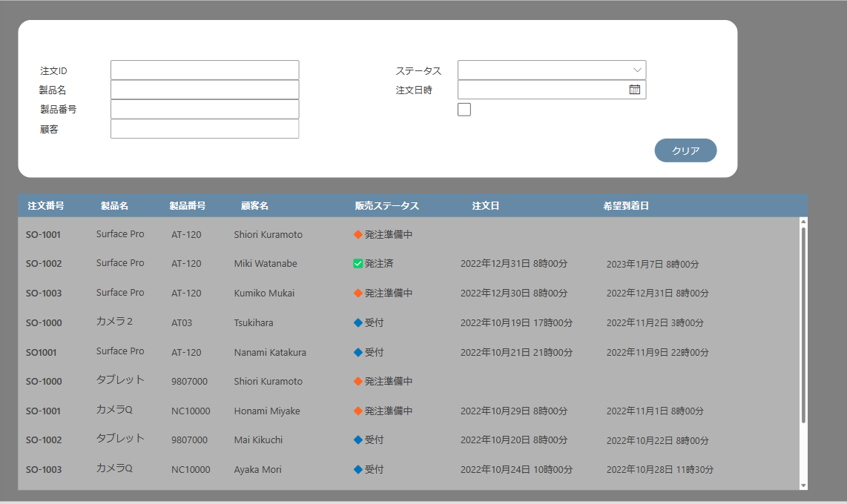Click order date 2022年10月24日 10時00分
This screenshot has height=504, width=847.
(516, 469)
